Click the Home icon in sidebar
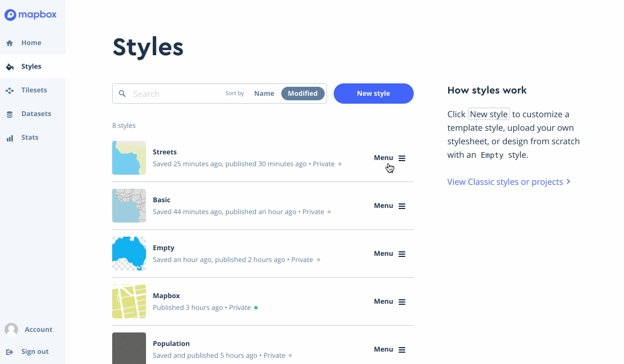Viewport: 624px width, 364px height. coord(9,42)
